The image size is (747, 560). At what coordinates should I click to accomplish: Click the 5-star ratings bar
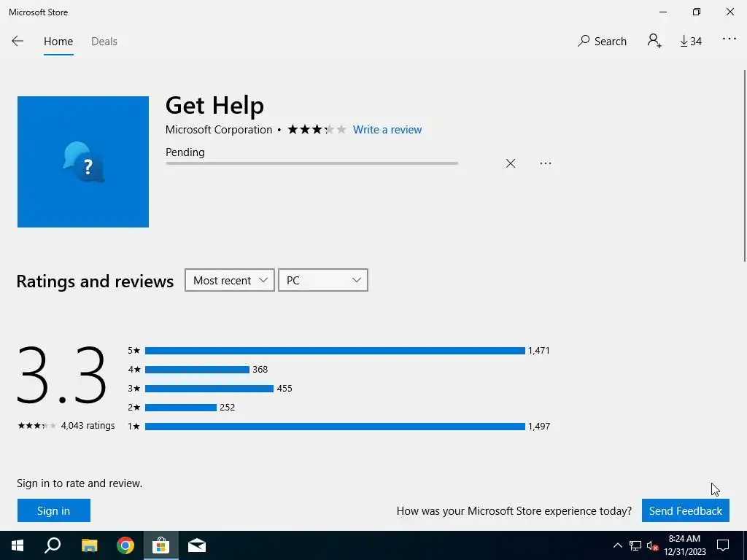pyautogui.click(x=335, y=351)
